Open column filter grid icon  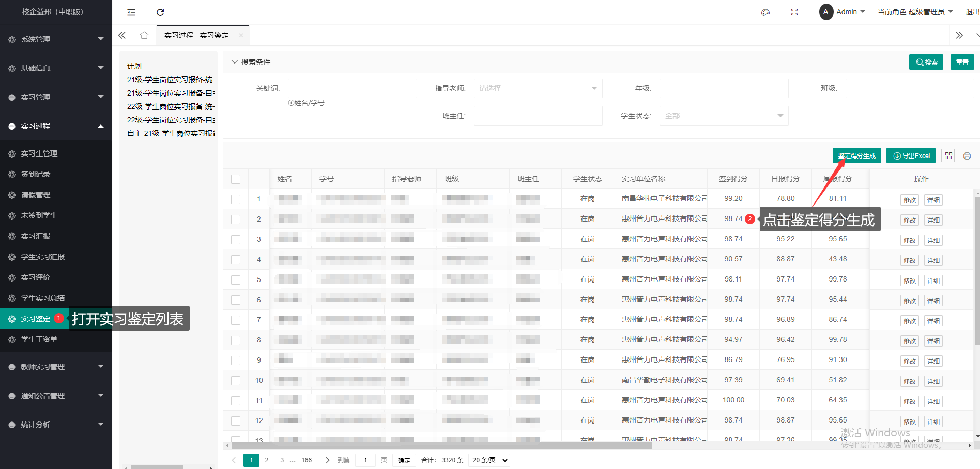point(948,155)
